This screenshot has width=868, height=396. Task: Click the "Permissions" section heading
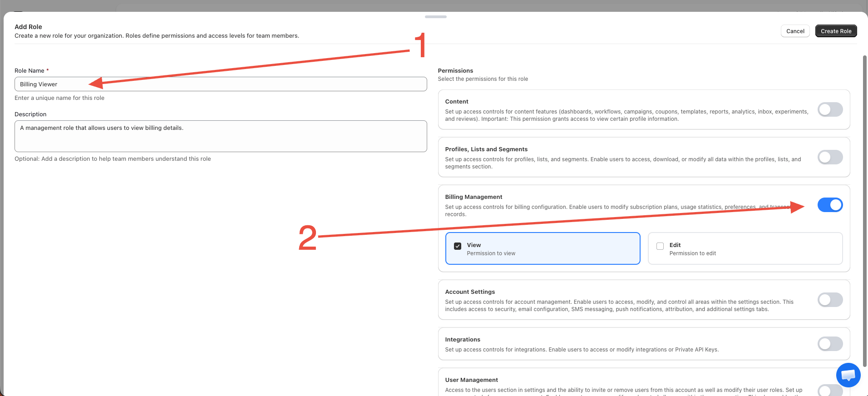pos(455,70)
